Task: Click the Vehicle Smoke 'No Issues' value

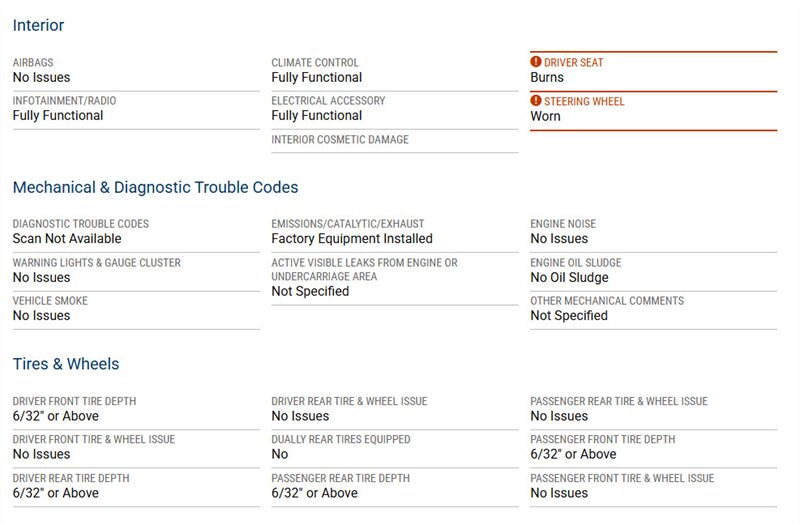Action: [41, 316]
